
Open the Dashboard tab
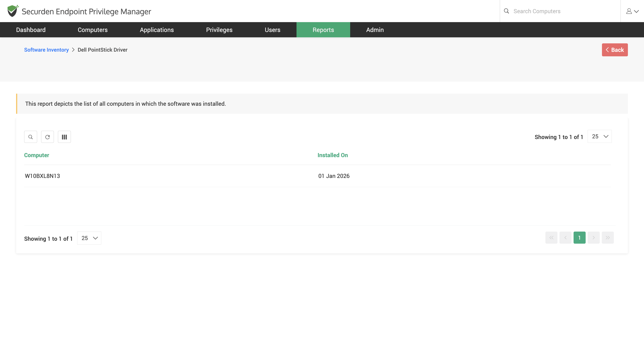click(31, 30)
